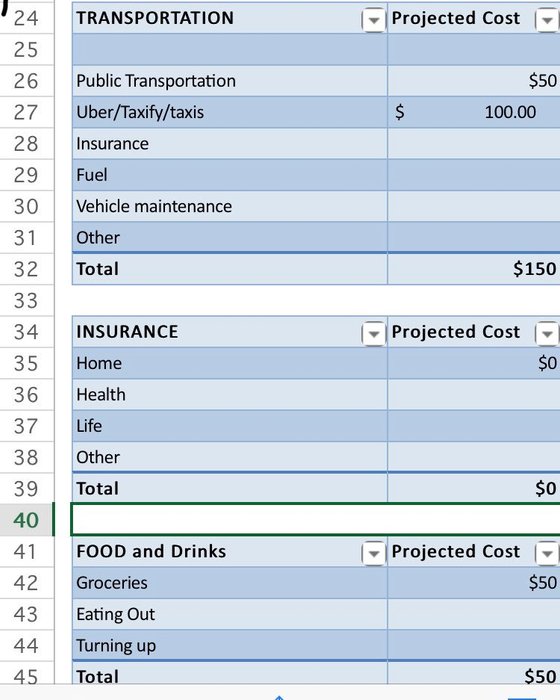Select the Fuel projected cost cell
Viewport: 560px width, 700px height.
[x=474, y=175]
